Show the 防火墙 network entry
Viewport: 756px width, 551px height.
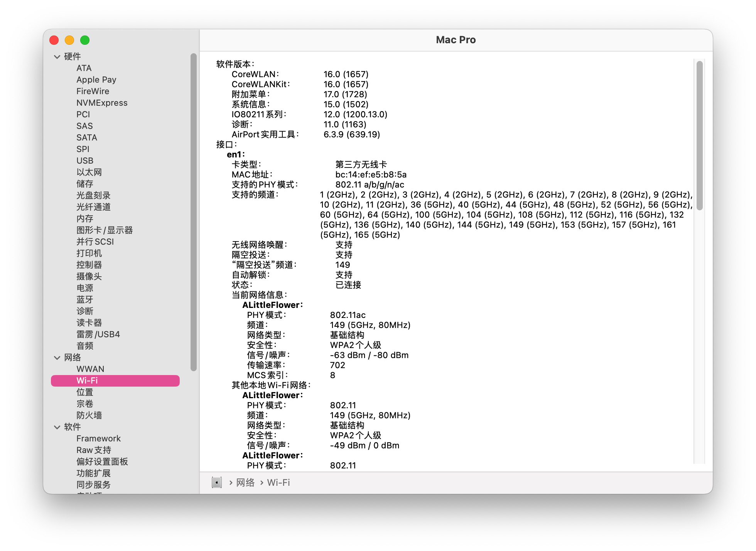point(89,415)
